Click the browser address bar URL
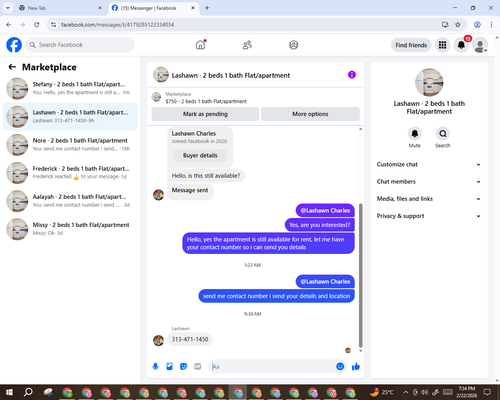Viewport: 500px width, 400px height. [117, 25]
